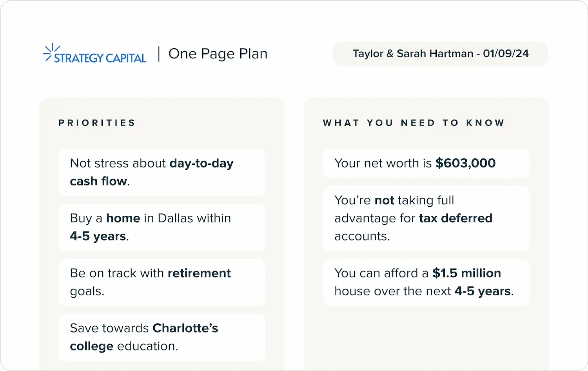The image size is (588, 371).
Task: Select the "One Page Plan" title
Action: coord(218,54)
